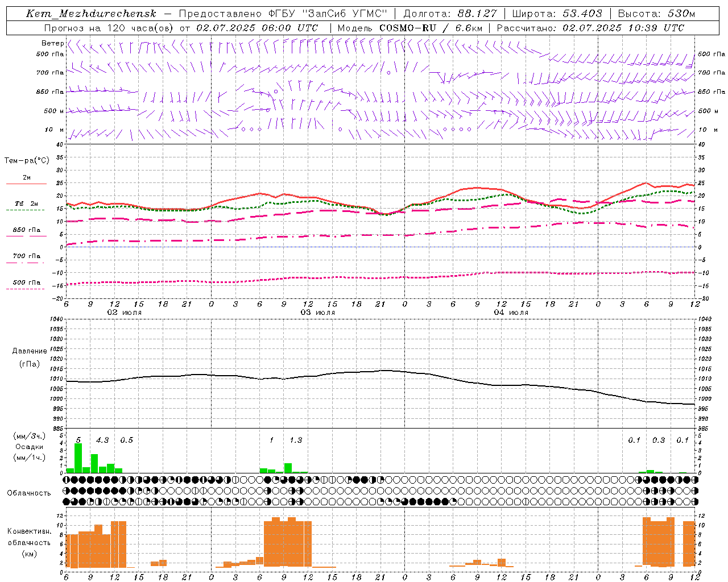The width and height of the screenshot is (728, 582).
Task: Select the elevation text "Высота: 530м"
Action: [x=656, y=14]
